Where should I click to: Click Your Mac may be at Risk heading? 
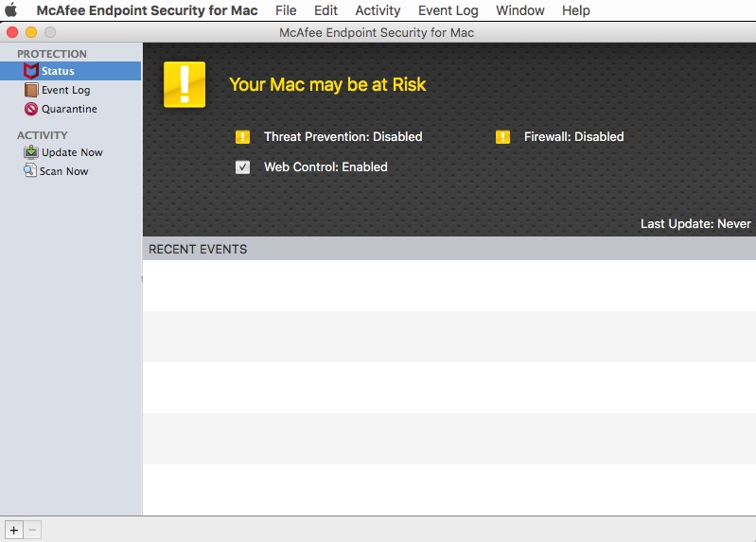(328, 84)
